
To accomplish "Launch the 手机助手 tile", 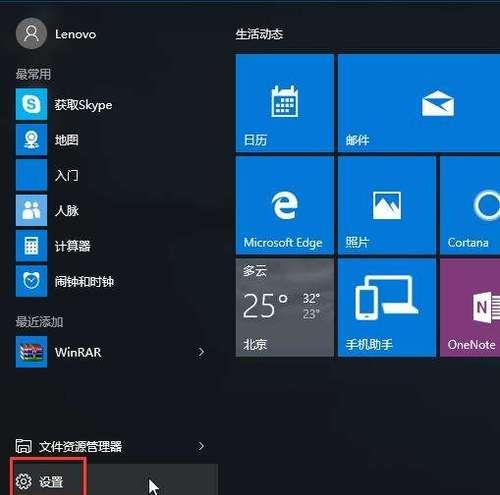I will click(387, 307).
